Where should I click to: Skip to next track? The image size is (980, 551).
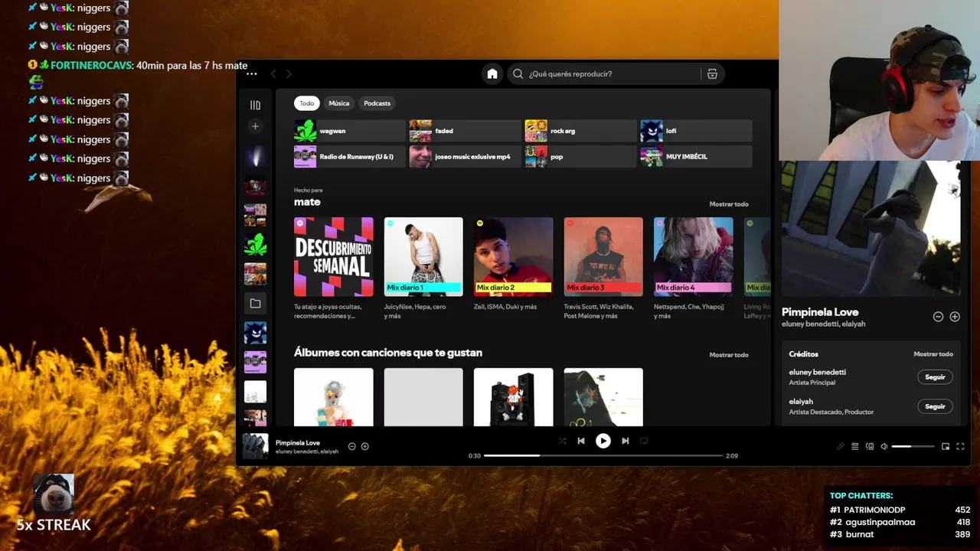(x=626, y=441)
